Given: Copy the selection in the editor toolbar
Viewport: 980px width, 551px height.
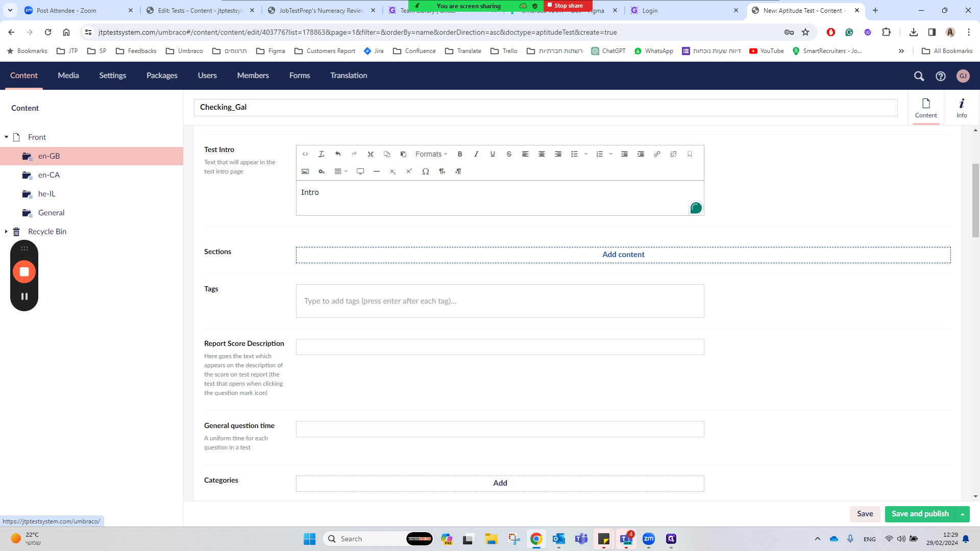Looking at the screenshot, I should [x=387, y=154].
